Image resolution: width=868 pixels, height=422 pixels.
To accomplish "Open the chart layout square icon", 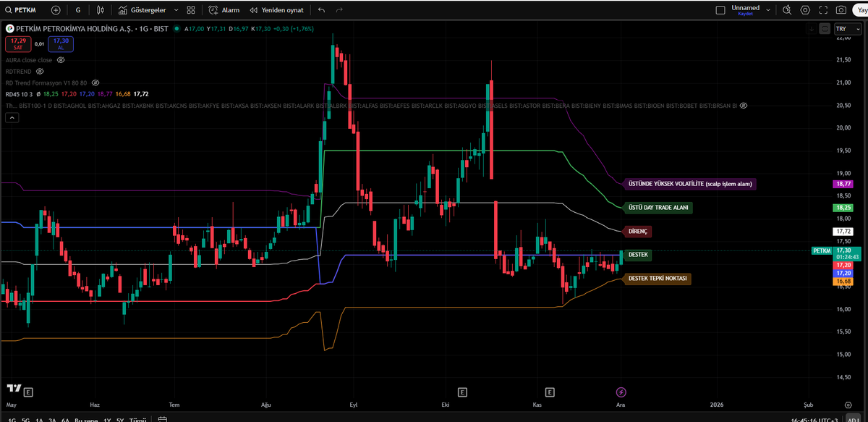I will [720, 10].
